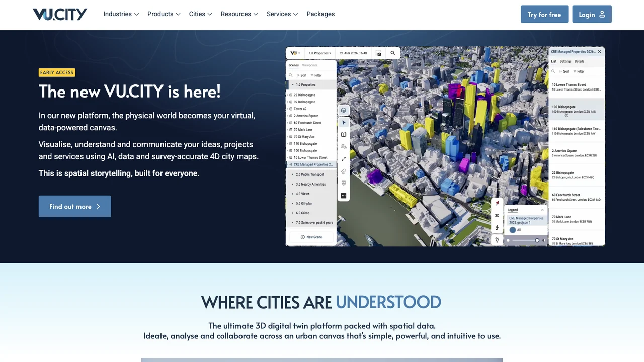Viewport: 644px width, 362px height.
Task: Select the measure line tool icon
Action: [344, 159]
